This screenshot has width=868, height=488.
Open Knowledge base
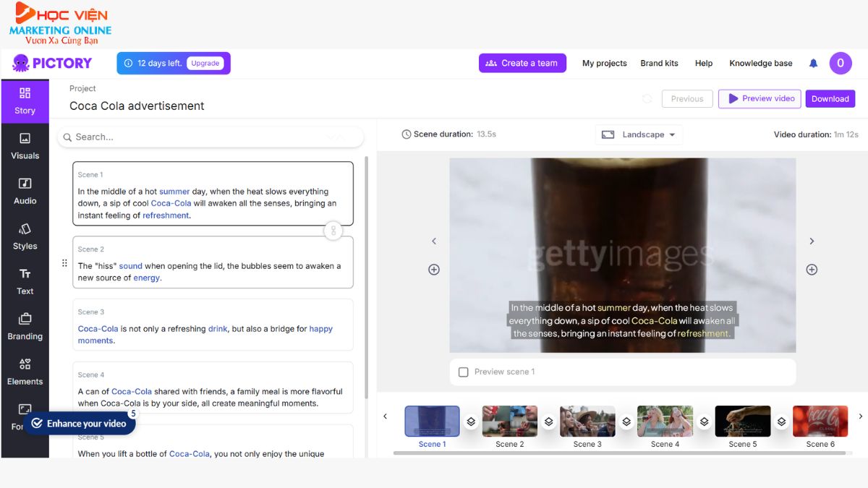(761, 63)
